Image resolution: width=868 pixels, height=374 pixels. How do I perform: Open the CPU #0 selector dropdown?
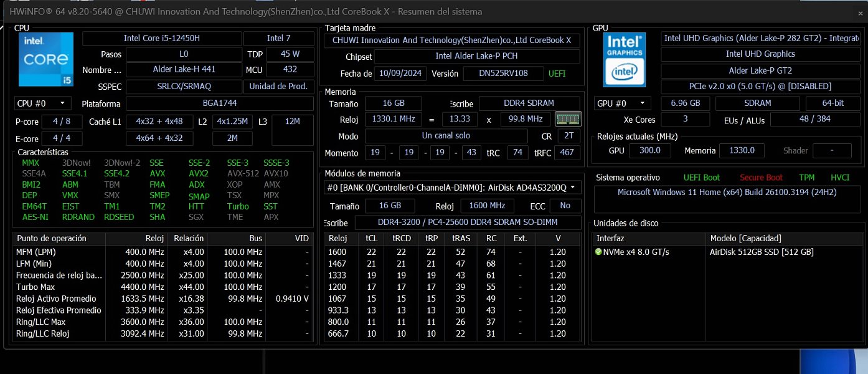(42, 103)
